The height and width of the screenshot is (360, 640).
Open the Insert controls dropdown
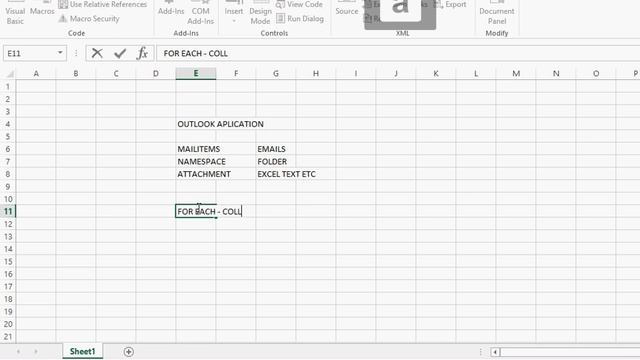pyautogui.click(x=234, y=13)
